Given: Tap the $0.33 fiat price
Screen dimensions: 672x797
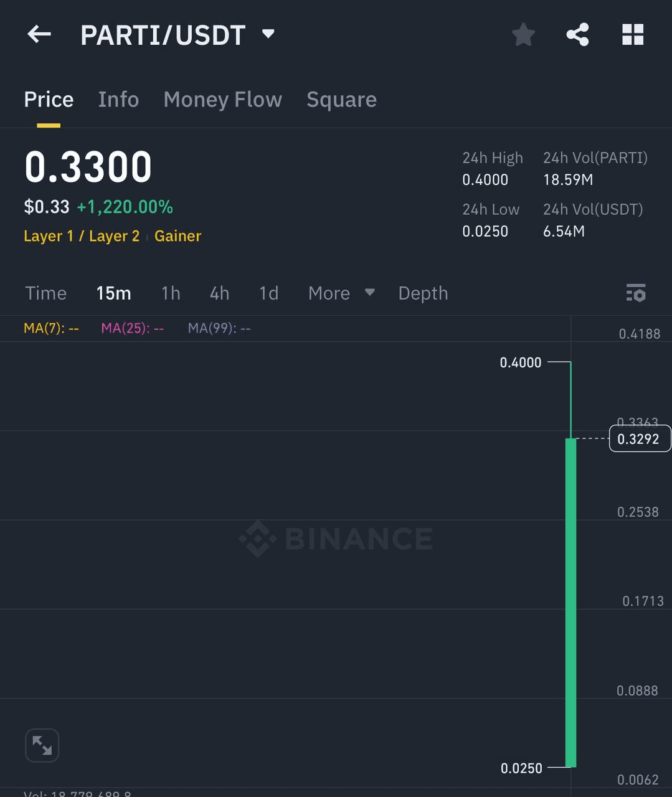Looking at the screenshot, I should coord(47,207).
